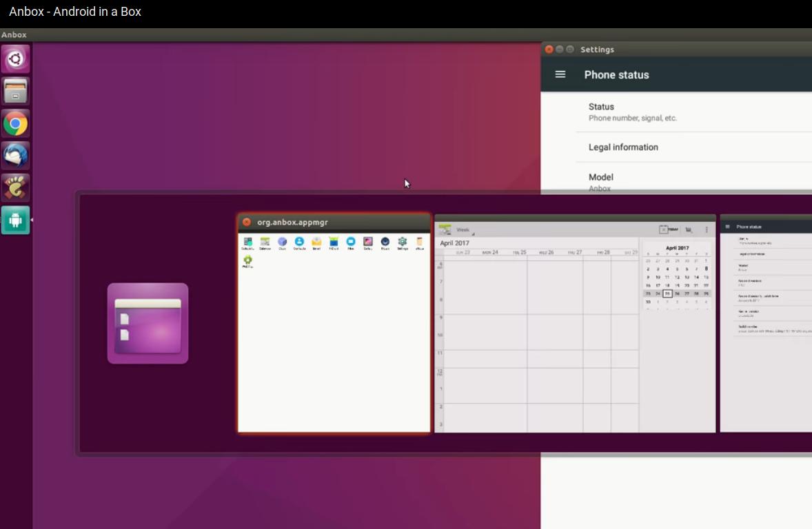Select the Calendar window preview in switcher
This screenshot has width=812, height=529.
coord(575,323)
